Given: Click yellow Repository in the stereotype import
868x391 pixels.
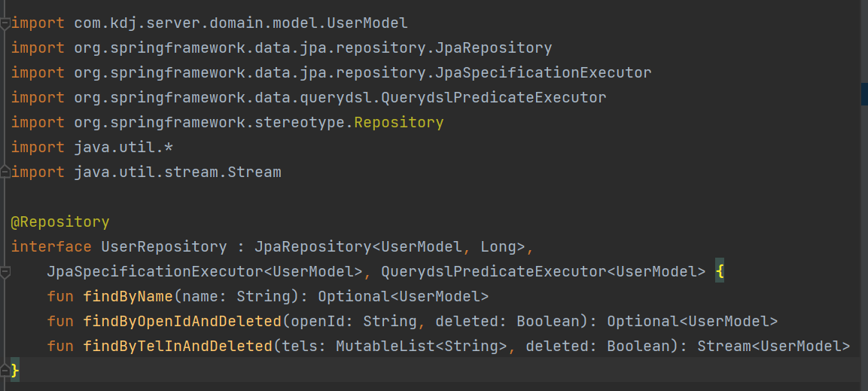Looking at the screenshot, I should coord(398,122).
